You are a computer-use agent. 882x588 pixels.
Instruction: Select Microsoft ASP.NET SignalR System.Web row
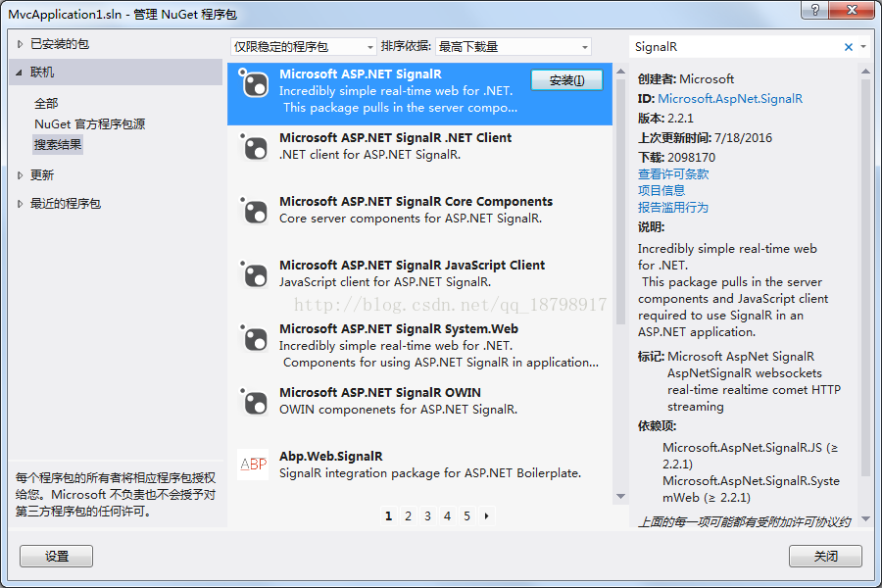tap(419, 348)
